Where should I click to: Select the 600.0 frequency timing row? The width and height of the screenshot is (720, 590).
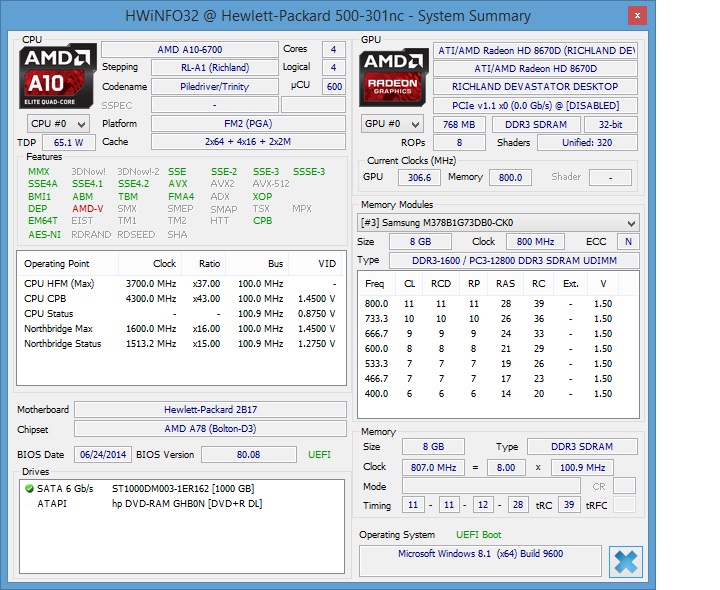pyautogui.click(x=498, y=348)
